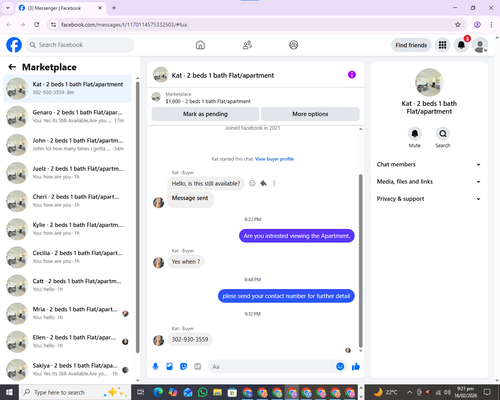
Task: Open the Groups icon in top navigation
Action: [294, 45]
